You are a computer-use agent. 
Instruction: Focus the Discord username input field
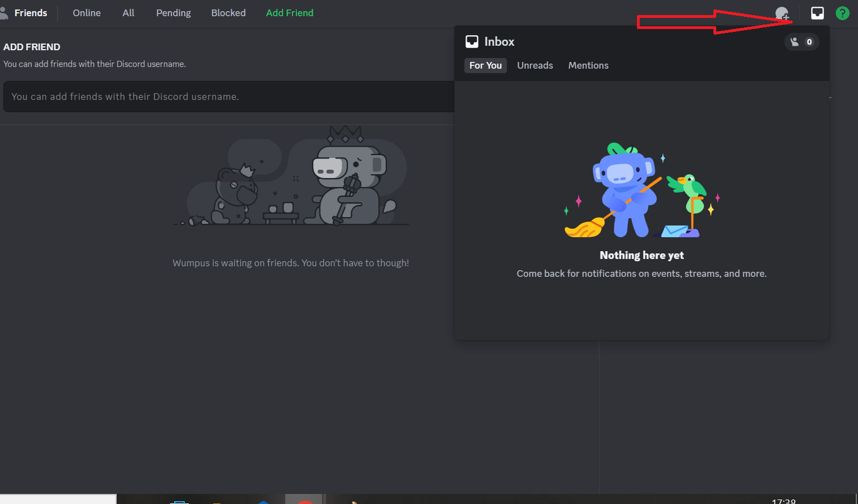pos(229,97)
